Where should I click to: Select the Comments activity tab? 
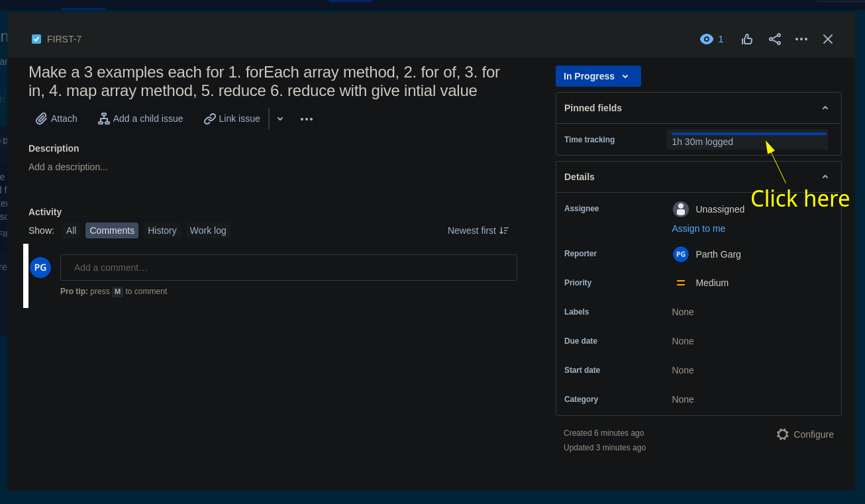[112, 230]
